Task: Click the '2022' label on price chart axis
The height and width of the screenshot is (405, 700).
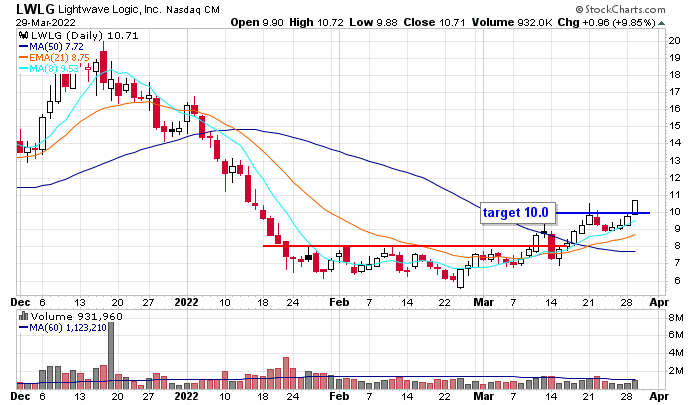Action: 186,302
